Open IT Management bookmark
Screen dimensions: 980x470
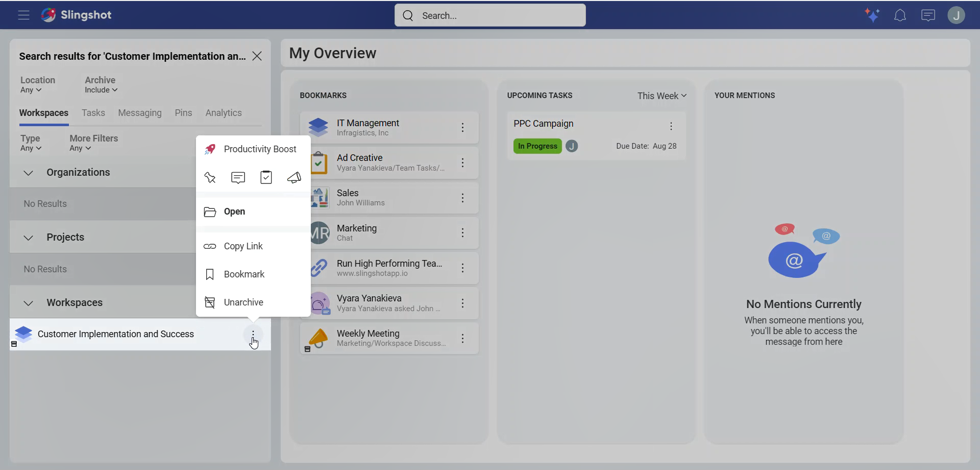coord(389,128)
